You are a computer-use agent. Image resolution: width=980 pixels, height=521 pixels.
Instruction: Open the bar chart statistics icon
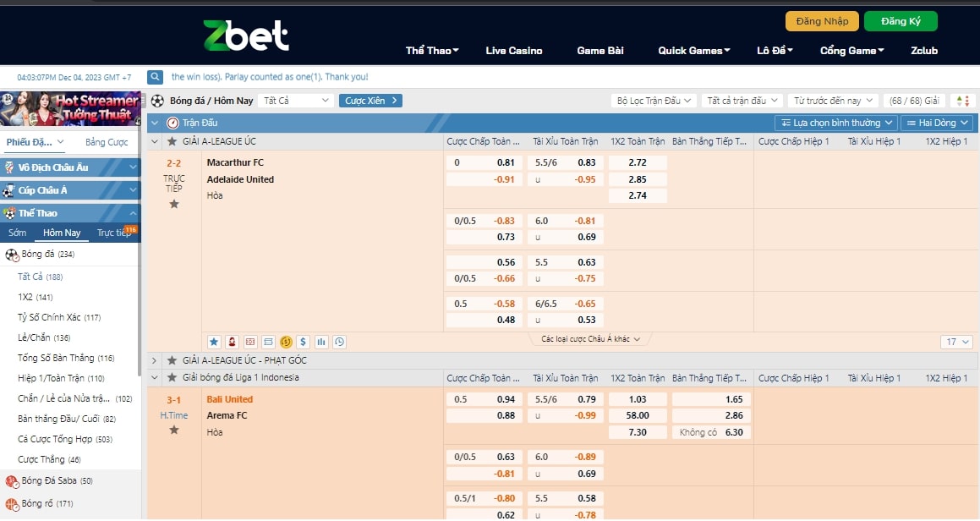click(321, 342)
